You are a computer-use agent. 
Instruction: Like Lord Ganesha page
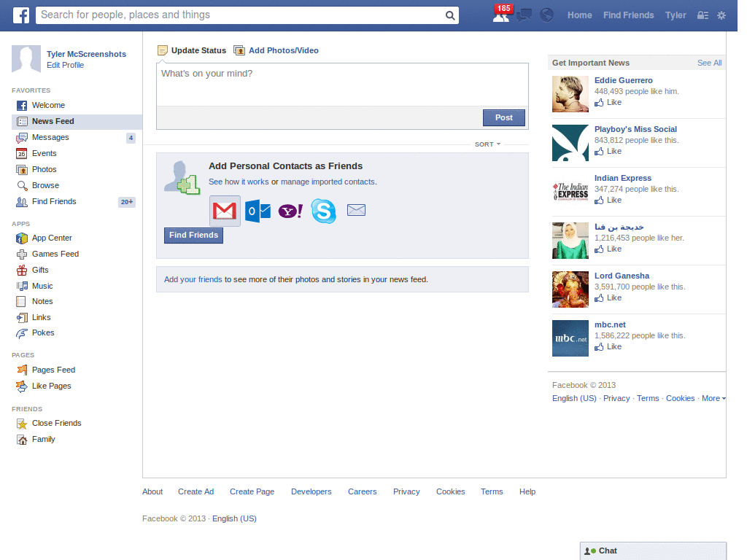coord(608,298)
